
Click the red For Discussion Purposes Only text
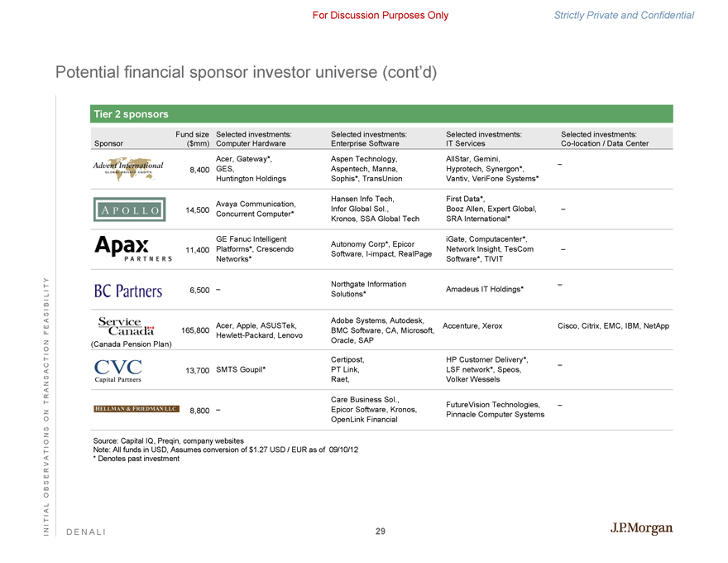coord(381,15)
